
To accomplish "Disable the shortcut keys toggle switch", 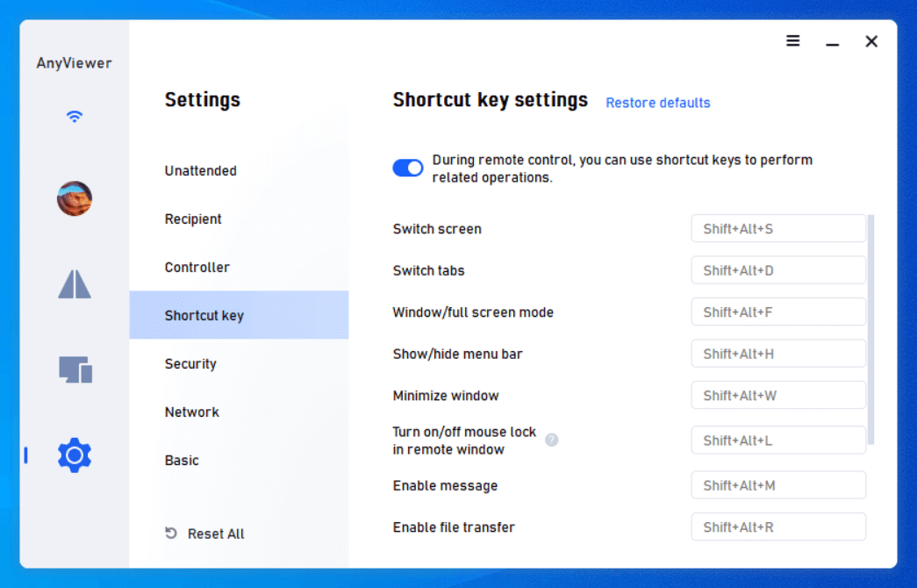I will pos(408,168).
